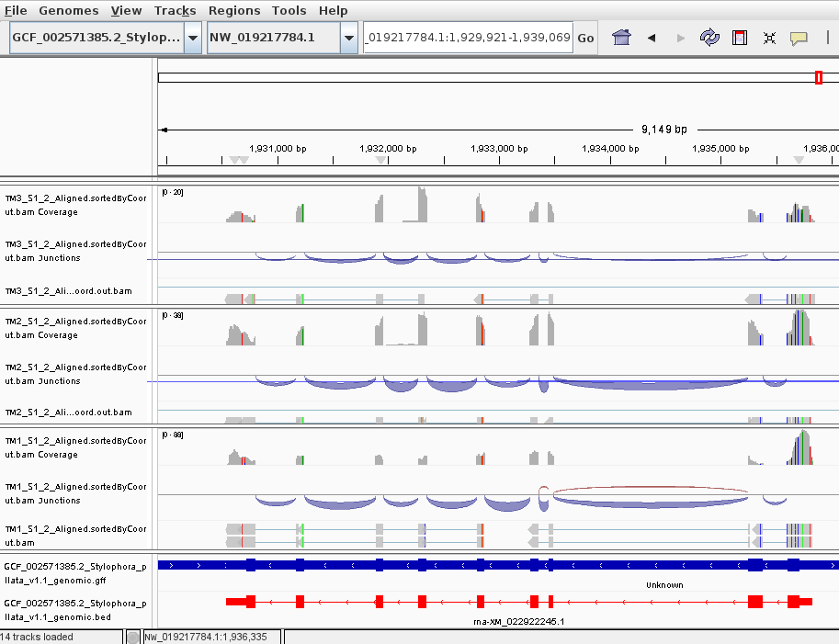Click the 1,933,000 bp ruler label
The width and height of the screenshot is (839, 644).
(x=499, y=149)
